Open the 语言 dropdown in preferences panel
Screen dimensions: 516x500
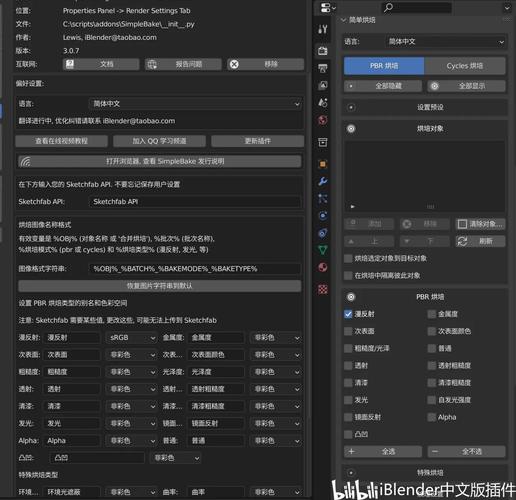tap(196, 104)
